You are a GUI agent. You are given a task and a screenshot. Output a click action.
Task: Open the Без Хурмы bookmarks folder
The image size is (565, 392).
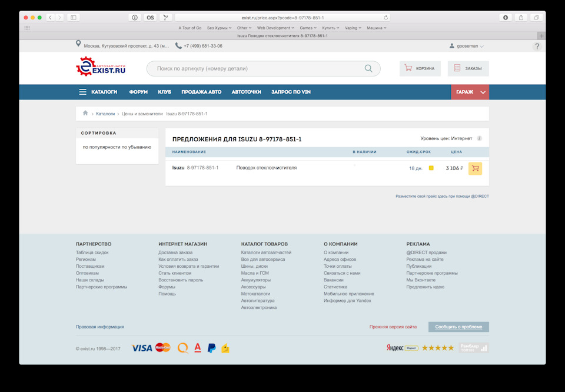219,28
